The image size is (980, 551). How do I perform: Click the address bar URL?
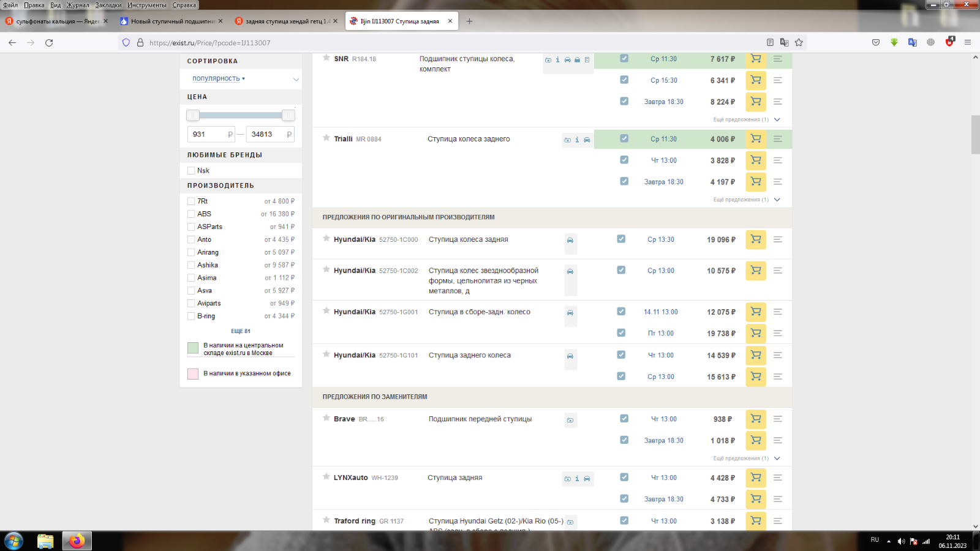[209, 43]
